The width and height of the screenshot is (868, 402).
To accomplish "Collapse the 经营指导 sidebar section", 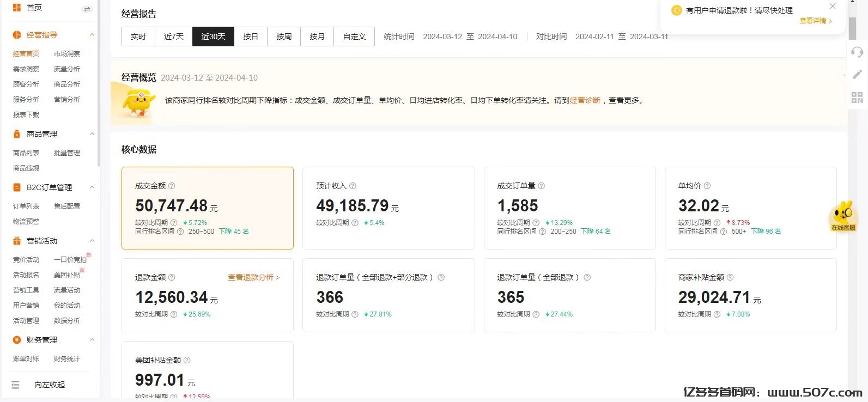I will coord(92,35).
